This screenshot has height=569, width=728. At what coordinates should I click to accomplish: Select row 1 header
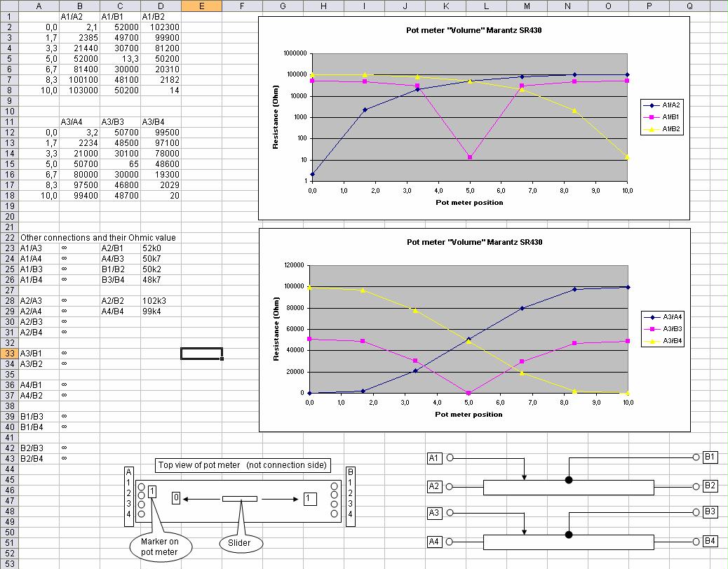[x=9, y=17]
